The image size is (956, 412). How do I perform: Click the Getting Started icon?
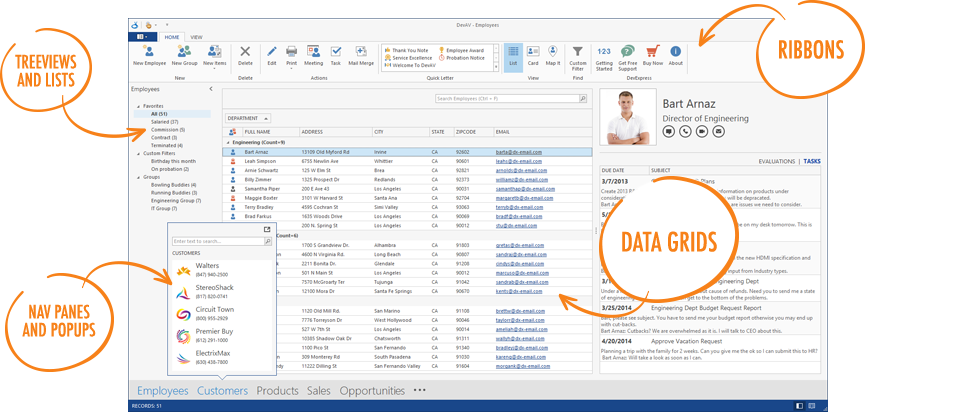[x=604, y=54]
